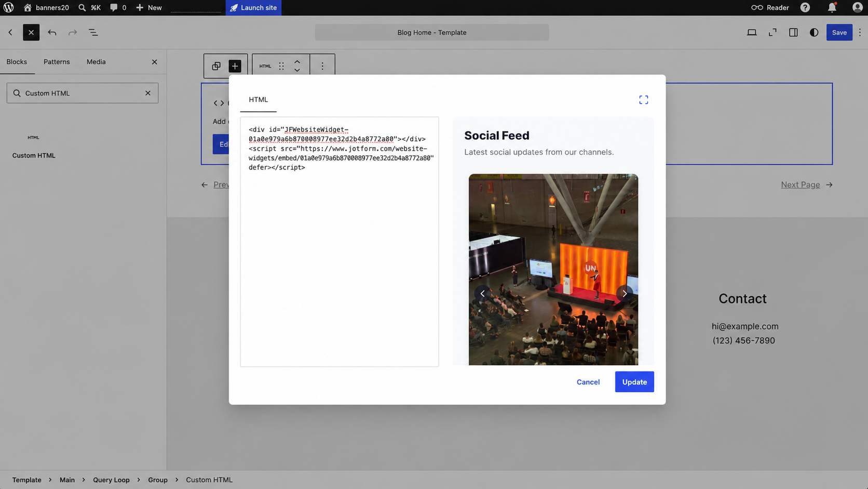Click the Launch site button
This screenshot has width=868, height=489.
tap(253, 8)
